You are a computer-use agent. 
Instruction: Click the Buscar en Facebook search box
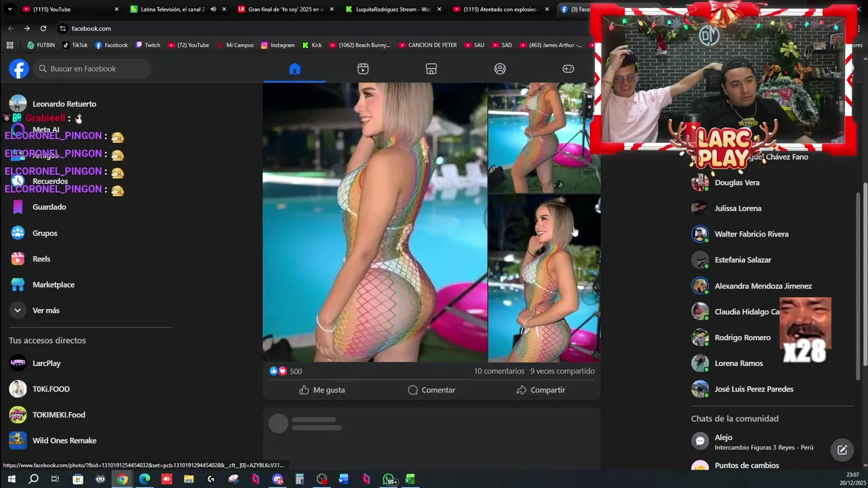click(x=92, y=68)
